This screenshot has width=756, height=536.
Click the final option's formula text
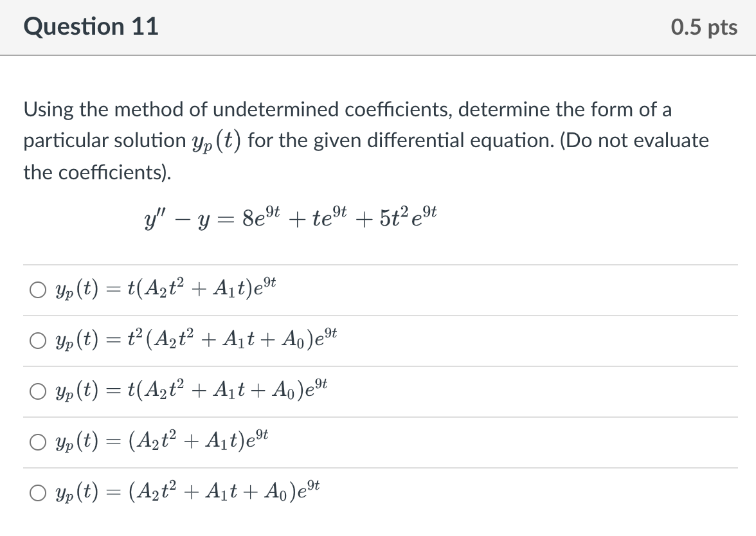[x=182, y=490]
